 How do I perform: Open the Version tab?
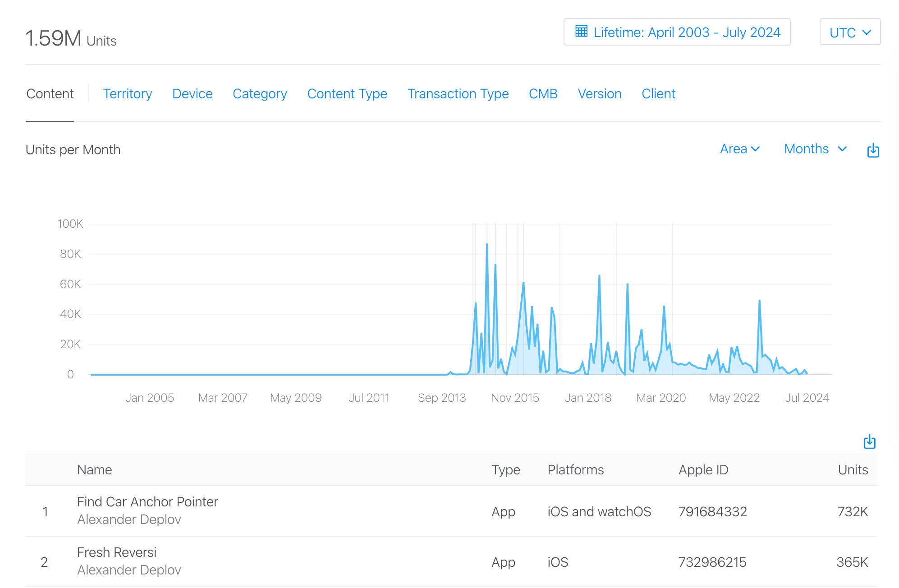pyautogui.click(x=599, y=94)
